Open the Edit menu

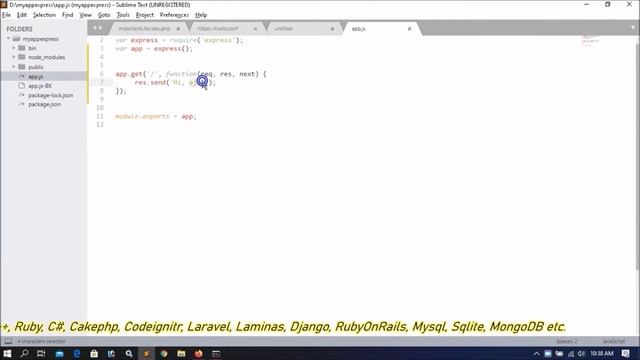click(22, 15)
